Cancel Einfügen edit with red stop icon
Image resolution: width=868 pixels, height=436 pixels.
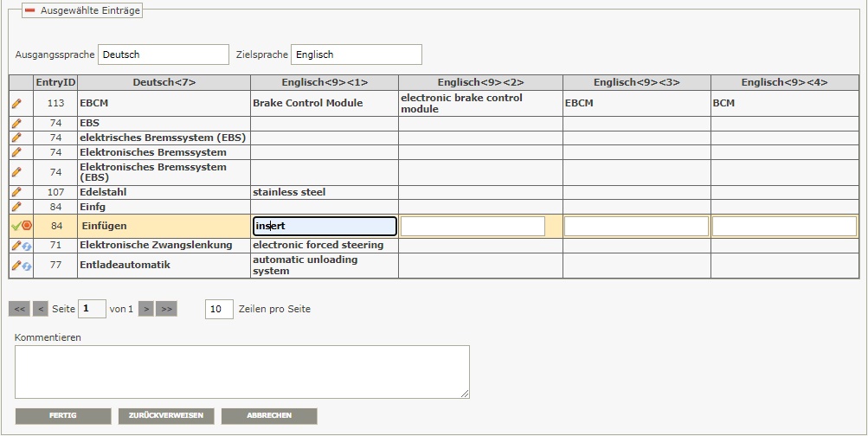coord(26,226)
